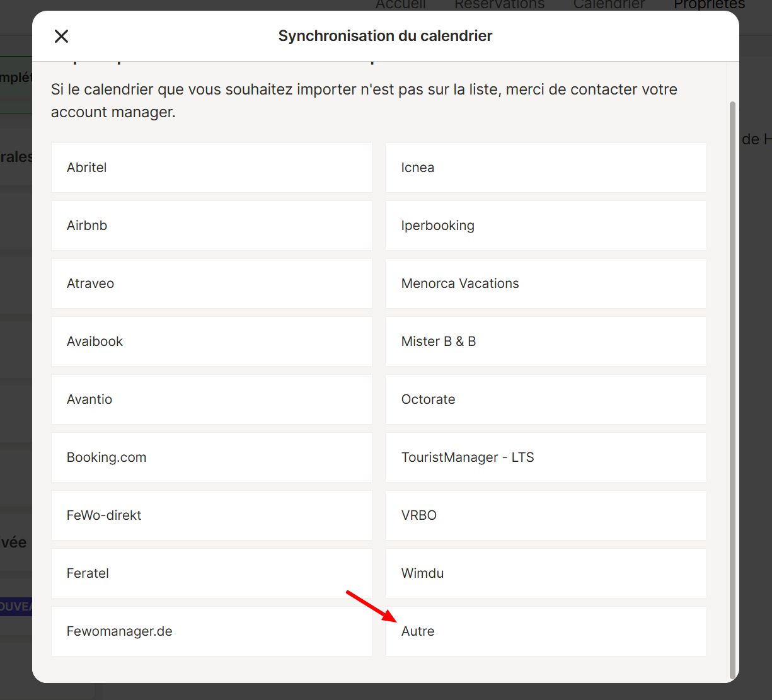
Task: Choose Airbnb from the provider list
Action: [x=211, y=226]
